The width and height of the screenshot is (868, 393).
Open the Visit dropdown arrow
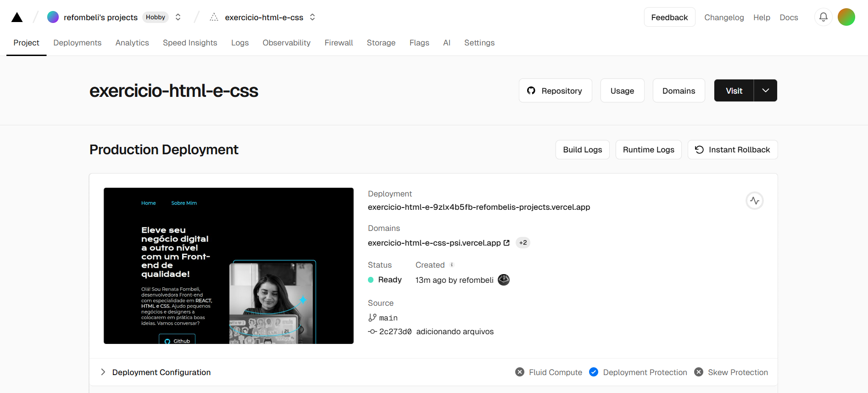tap(766, 90)
